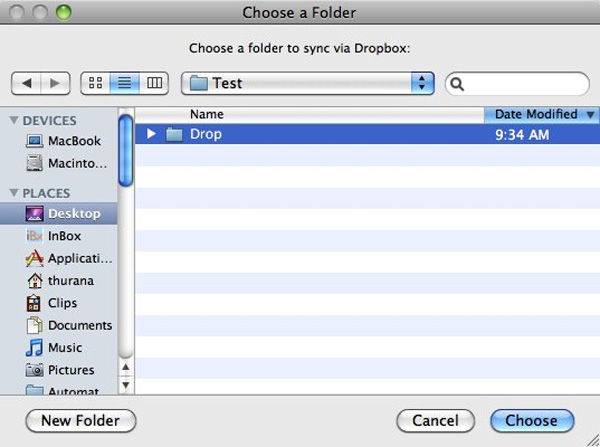Click the Choose button
The height and width of the screenshot is (447, 600).
tap(532, 421)
